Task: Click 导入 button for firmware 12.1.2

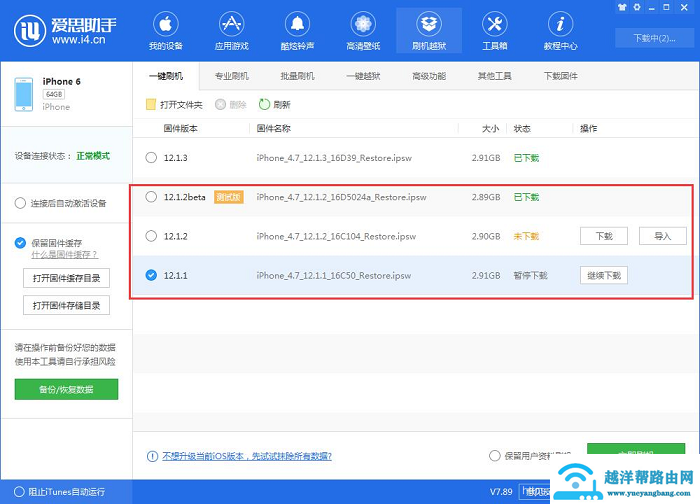Action: [662, 236]
